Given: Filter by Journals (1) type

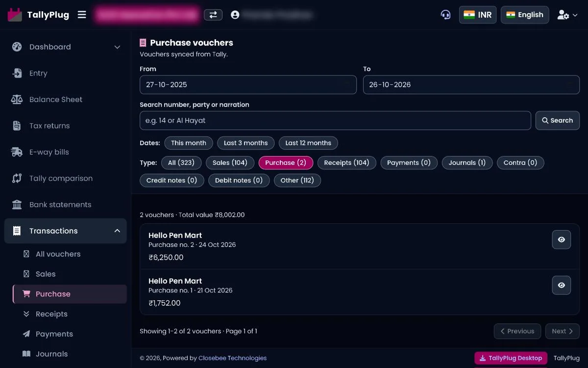Looking at the screenshot, I should pyautogui.click(x=467, y=162).
